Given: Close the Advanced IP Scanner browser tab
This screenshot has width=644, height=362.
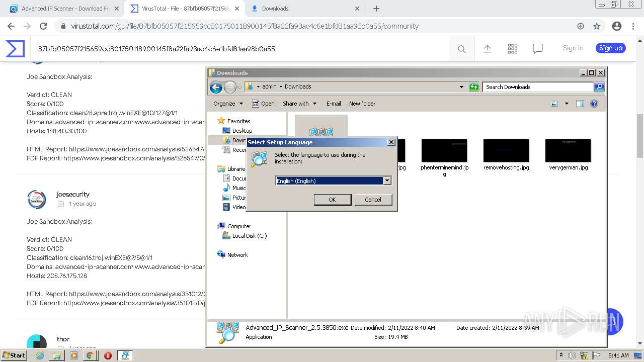Looking at the screenshot, I should tap(117, 9).
